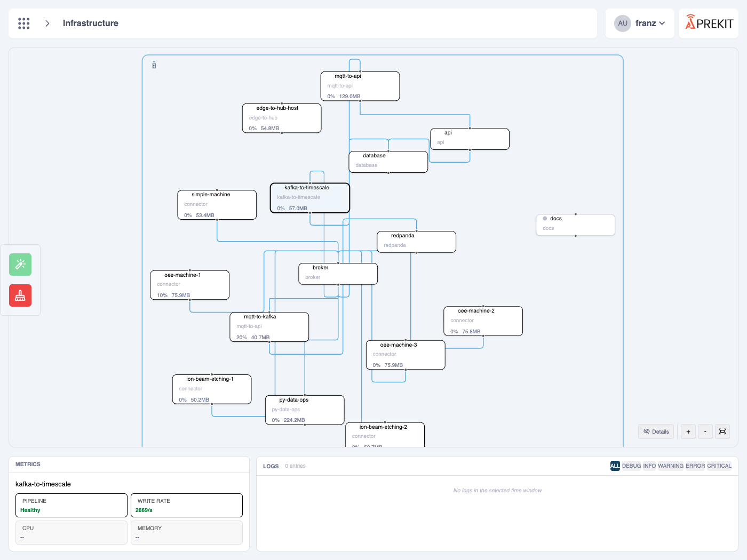Click the 129.0MB value on mqtt-to-api
Viewport: 747px width, 560px height.
coord(350,97)
